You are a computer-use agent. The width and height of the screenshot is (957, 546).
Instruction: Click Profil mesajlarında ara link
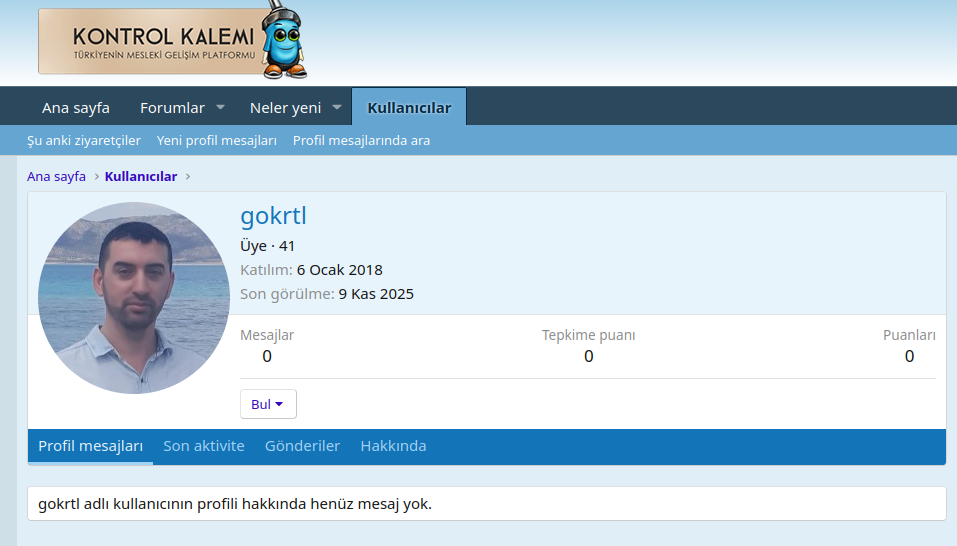pos(361,140)
